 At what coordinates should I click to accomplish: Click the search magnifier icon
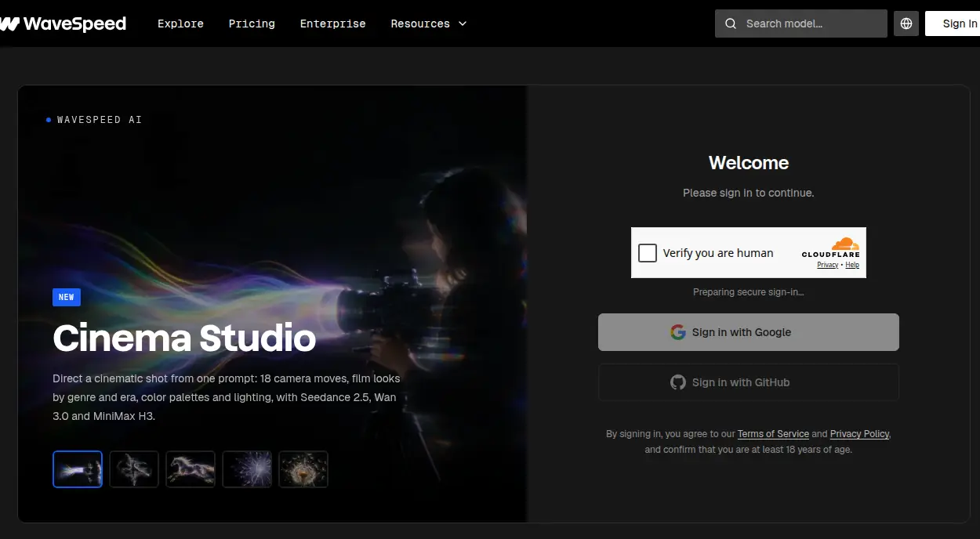click(x=731, y=24)
